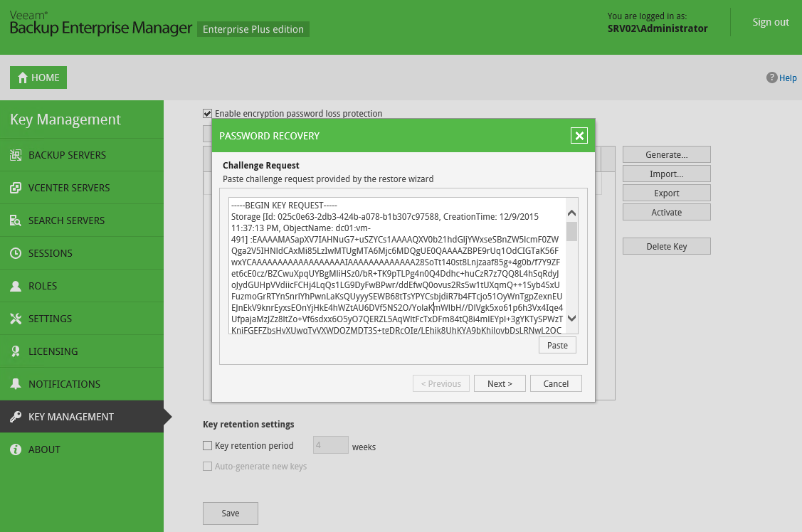Click the Licensing ribbon icon
The height and width of the screenshot is (532, 802).
pos(15,351)
